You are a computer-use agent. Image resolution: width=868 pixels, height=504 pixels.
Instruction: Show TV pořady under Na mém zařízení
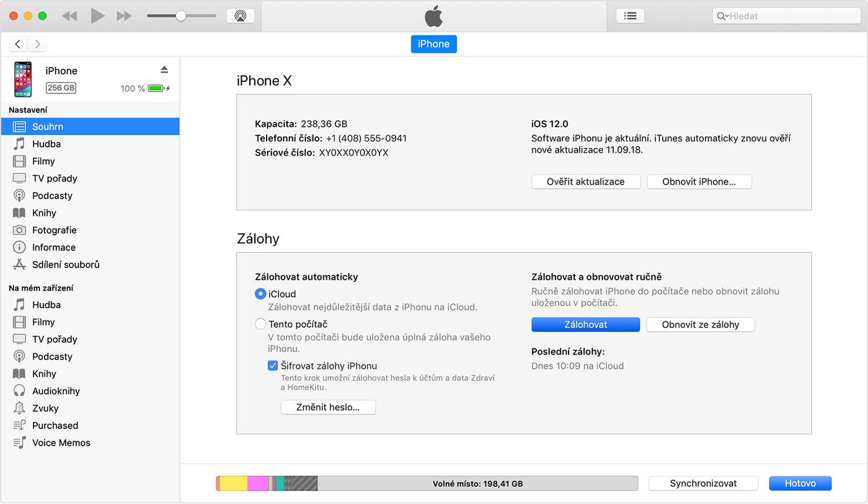[x=90, y=340]
